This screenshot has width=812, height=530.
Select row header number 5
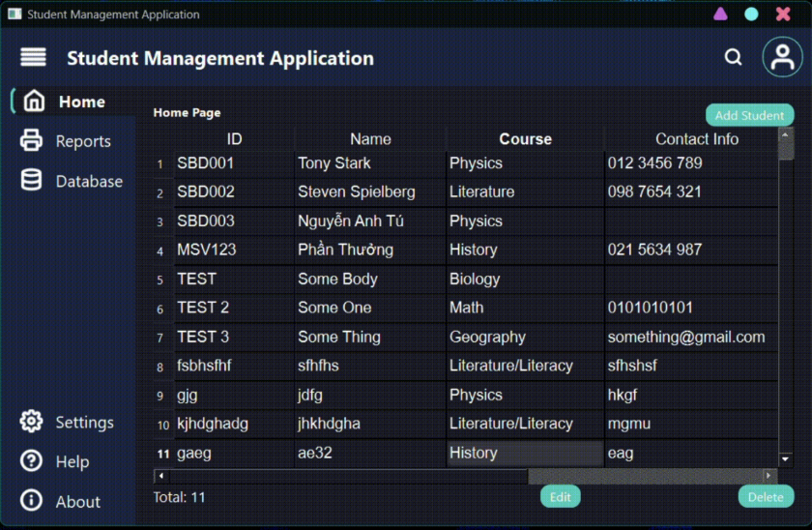coord(160,280)
